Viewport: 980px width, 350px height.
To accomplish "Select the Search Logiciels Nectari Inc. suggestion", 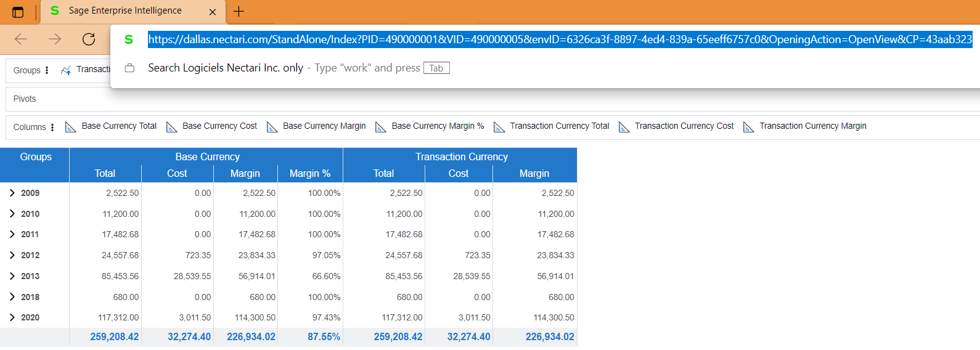I will pyautogui.click(x=226, y=68).
